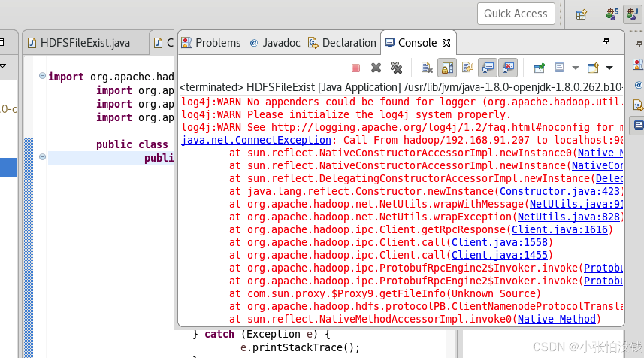Collapse the public class declaration in the editor
Image resolution: width=644 pixels, height=358 pixels.
(42, 158)
